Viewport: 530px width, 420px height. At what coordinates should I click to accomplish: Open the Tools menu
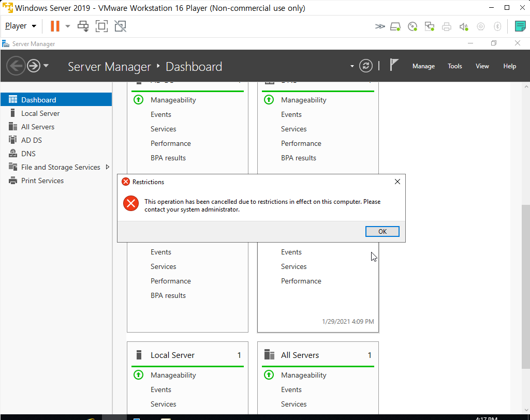pyautogui.click(x=454, y=66)
